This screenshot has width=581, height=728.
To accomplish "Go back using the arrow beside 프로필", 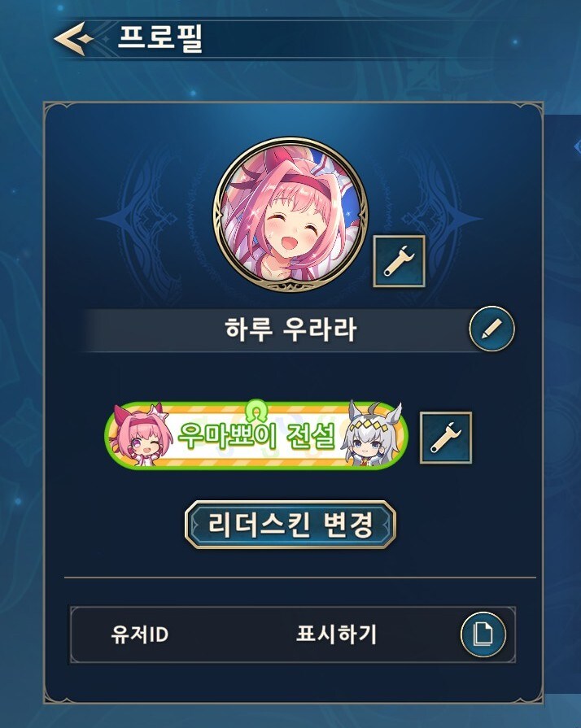I will [73, 38].
